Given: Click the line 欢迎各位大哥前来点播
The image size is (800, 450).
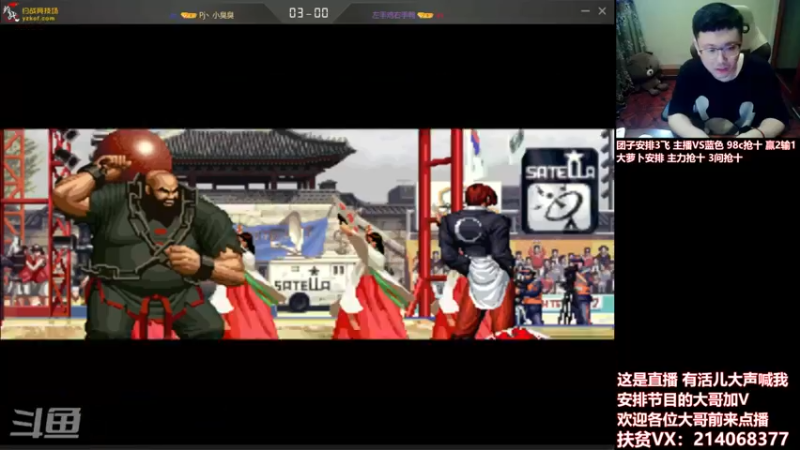Looking at the screenshot, I should click(692, 419).
